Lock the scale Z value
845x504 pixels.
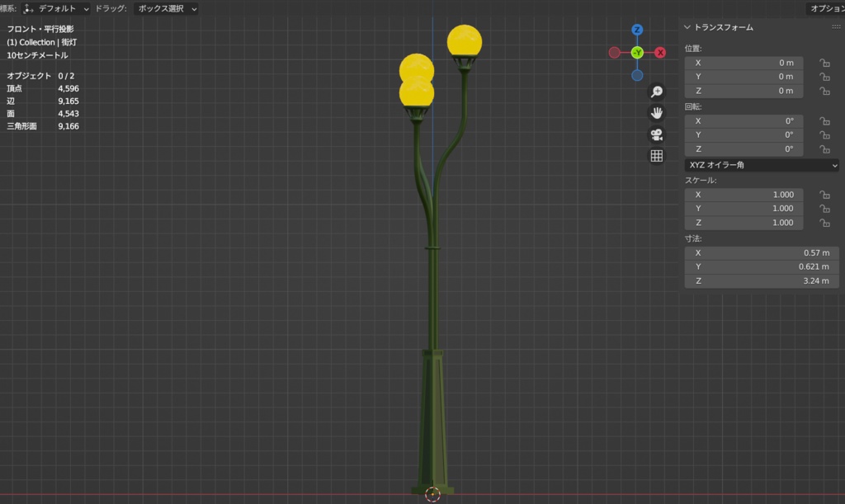824,223
